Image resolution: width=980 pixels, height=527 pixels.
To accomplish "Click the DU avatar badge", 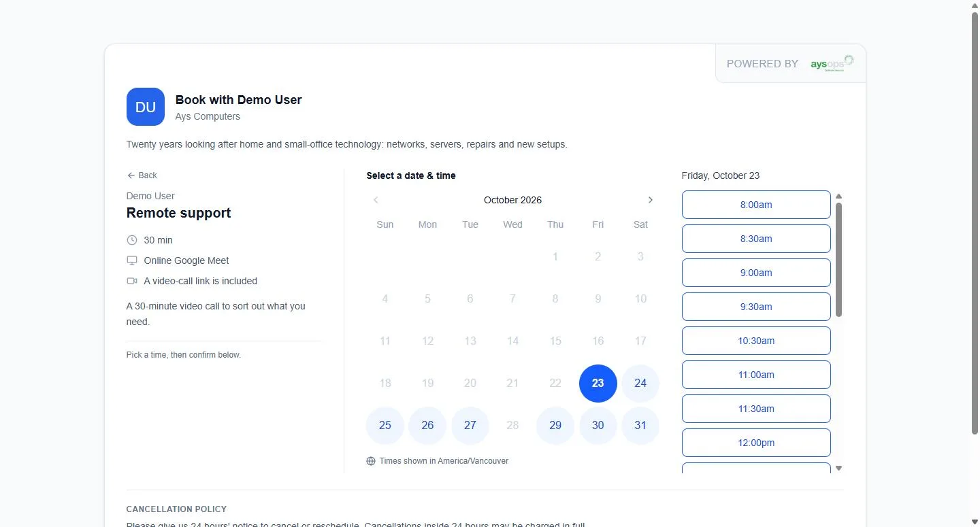I will [146, 107].
